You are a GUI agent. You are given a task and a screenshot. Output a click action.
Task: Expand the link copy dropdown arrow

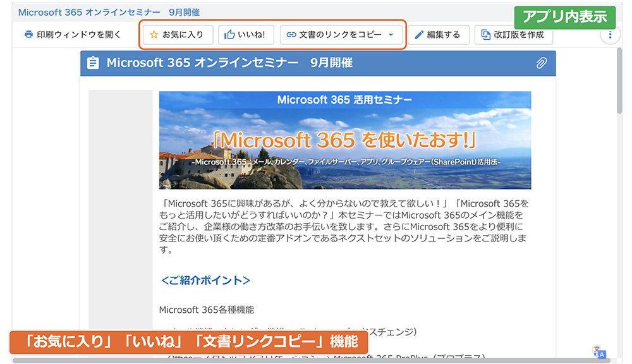tap(391, 35)
